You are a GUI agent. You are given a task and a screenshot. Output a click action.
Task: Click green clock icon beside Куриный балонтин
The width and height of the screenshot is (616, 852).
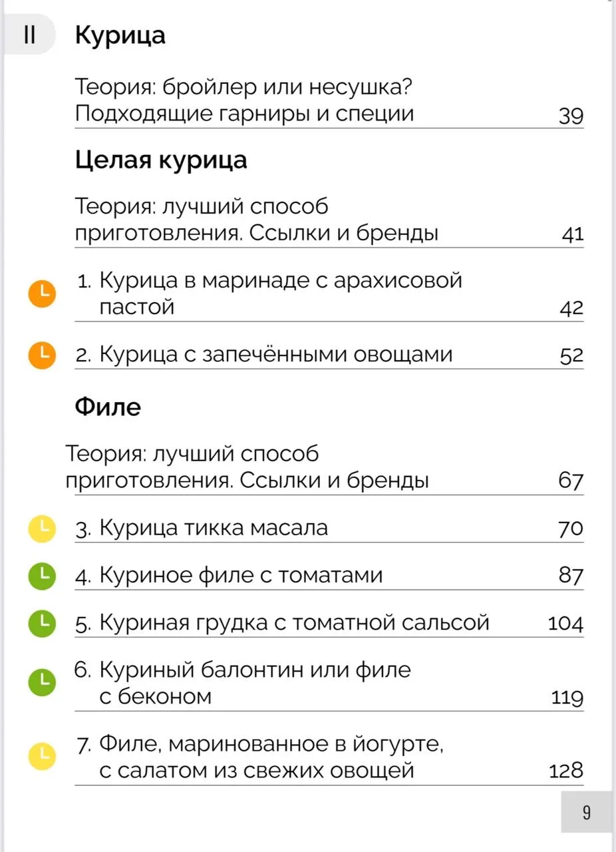[x=41, y=682]
